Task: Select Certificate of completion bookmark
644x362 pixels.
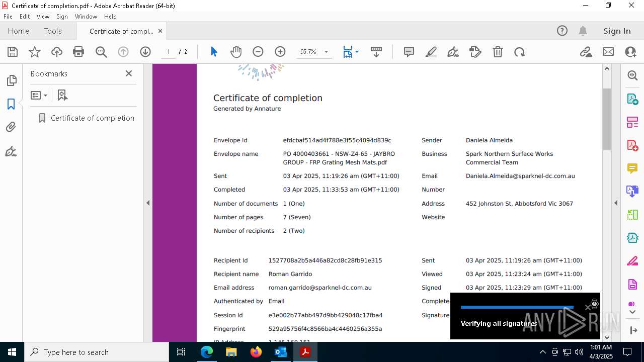Action: pos(93,118)
